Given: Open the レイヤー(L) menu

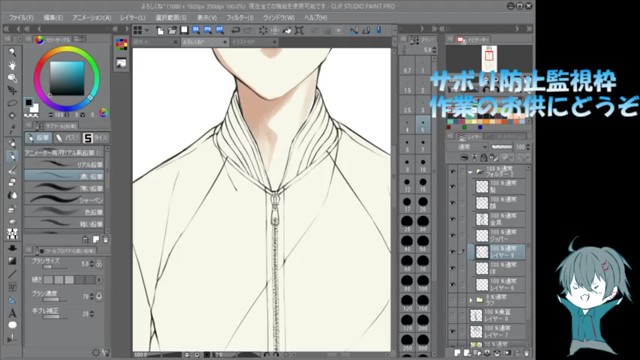Looking at the screenshot, I should pos(133,18).
